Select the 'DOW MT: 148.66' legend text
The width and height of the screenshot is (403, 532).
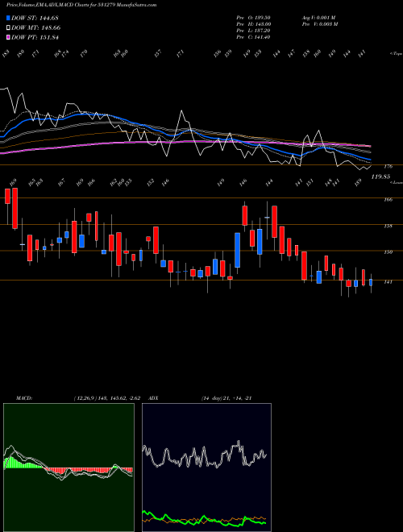tap(36, 28)
